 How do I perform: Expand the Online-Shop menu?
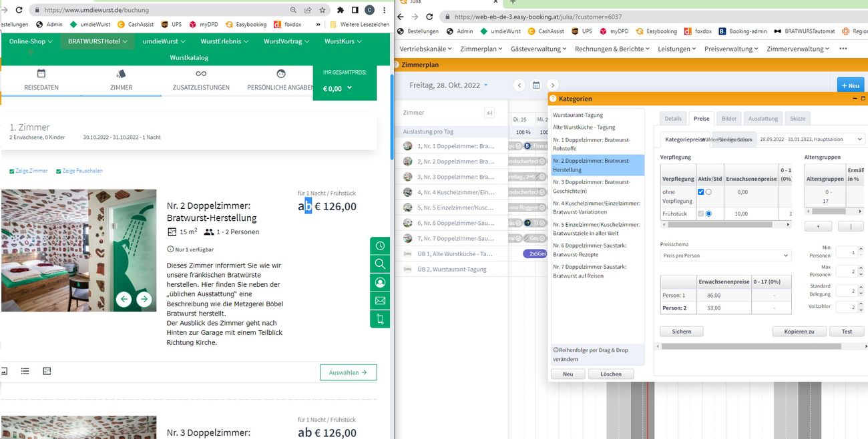[31, 41]
